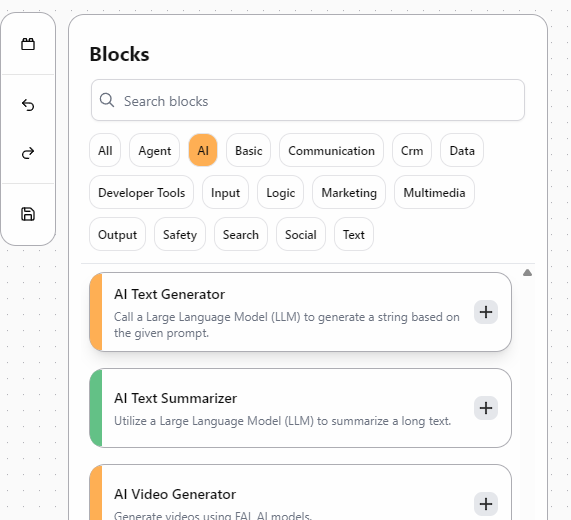Click the Search blocks input field
Image resolution: width=571 pixels, height=520 pixels.
pos(308,100)
